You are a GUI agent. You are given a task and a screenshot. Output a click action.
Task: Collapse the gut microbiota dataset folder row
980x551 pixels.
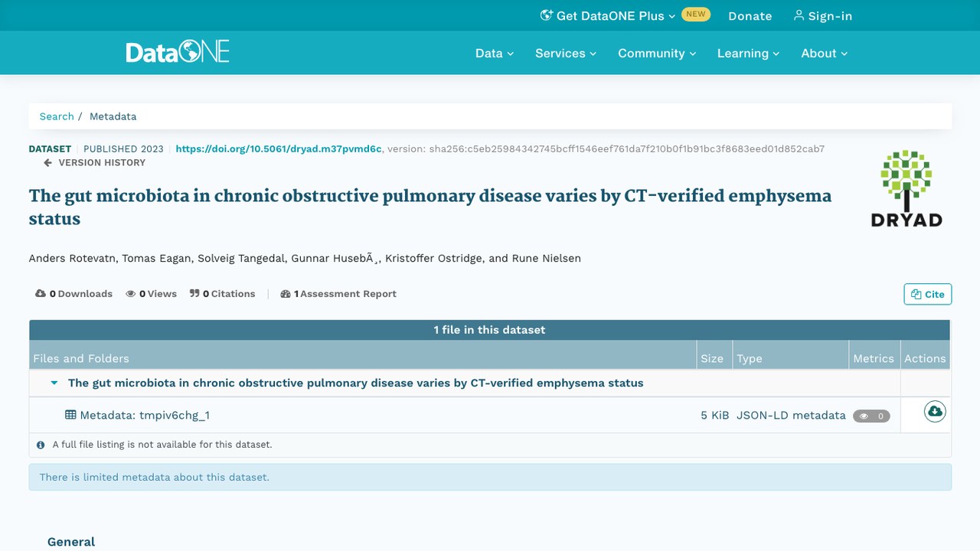[54, 383]
